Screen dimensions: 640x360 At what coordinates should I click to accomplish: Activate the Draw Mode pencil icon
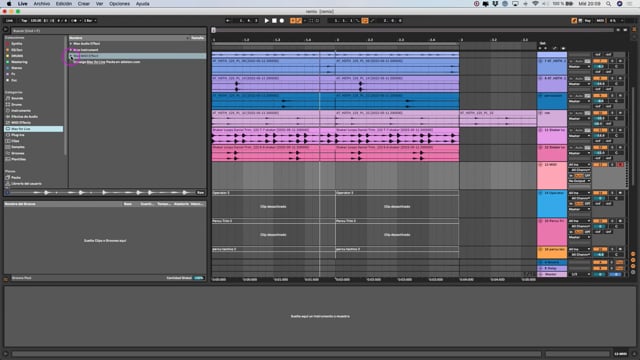click(x=574, y=20)
